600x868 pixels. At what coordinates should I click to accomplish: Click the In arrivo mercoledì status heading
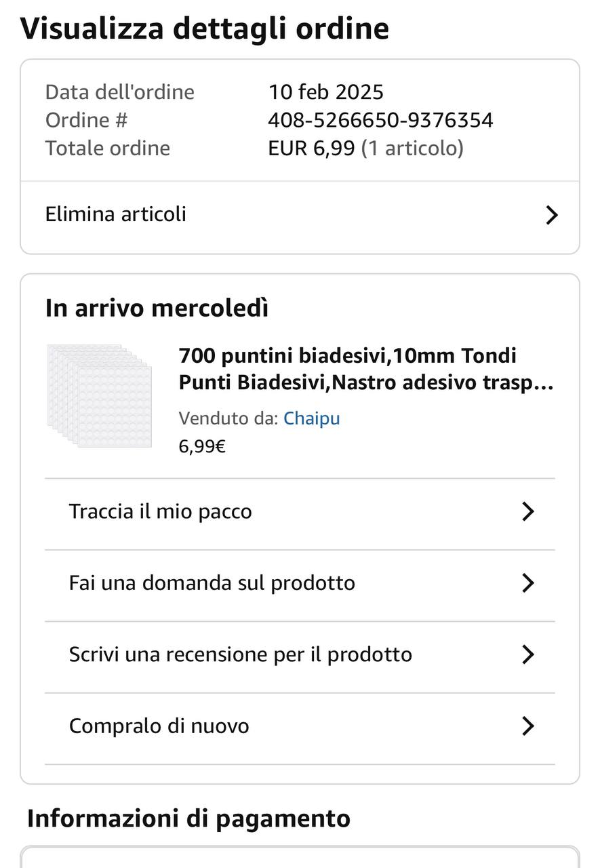pos(157,308)
